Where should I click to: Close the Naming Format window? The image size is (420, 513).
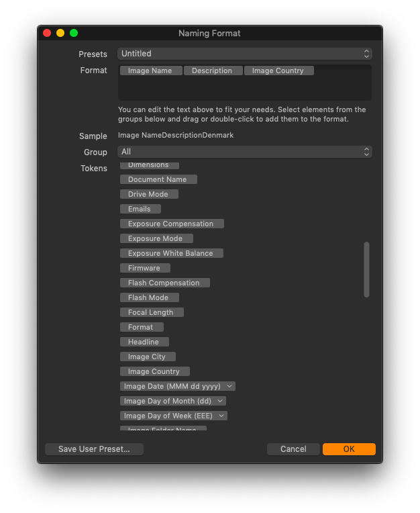[47, 33]
